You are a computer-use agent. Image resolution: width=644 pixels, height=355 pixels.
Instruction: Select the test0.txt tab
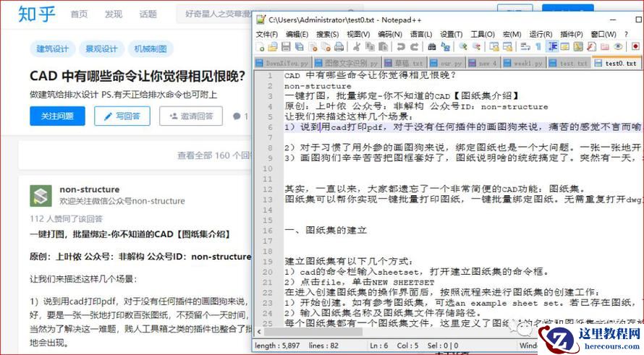point(616,63)
